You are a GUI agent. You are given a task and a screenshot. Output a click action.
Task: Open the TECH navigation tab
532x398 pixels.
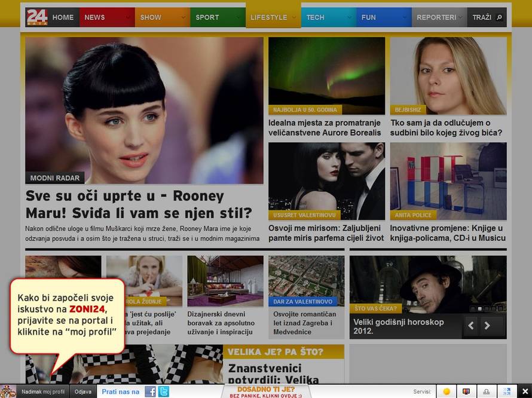click(x=316, y=18)
